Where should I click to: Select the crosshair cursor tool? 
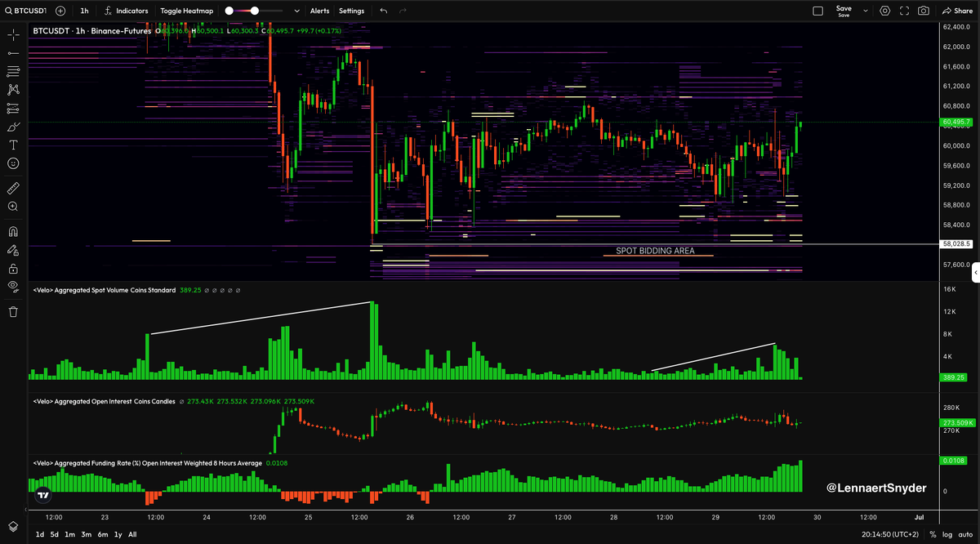(x=13, y=34)
